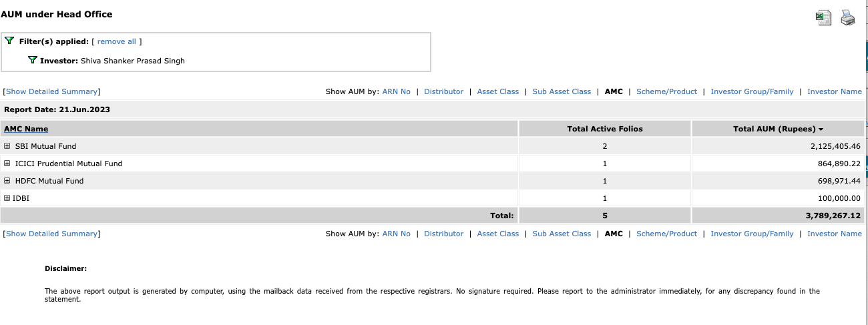Remove all applied filters
868x325 pixels.
point(117,41)
